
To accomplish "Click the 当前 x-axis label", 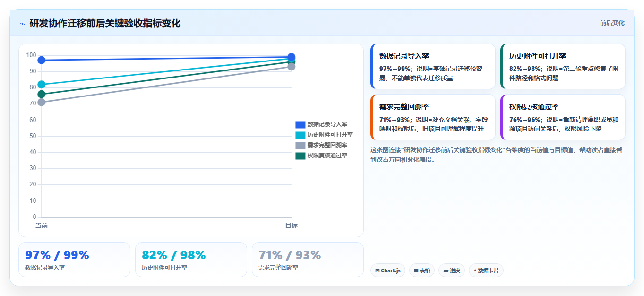I will coord(42,226).
